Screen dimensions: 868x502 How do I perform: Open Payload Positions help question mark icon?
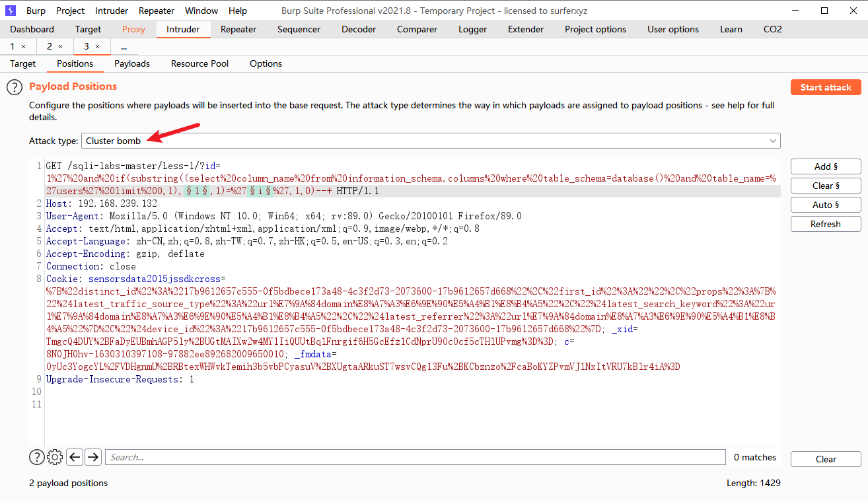point(15,87)
